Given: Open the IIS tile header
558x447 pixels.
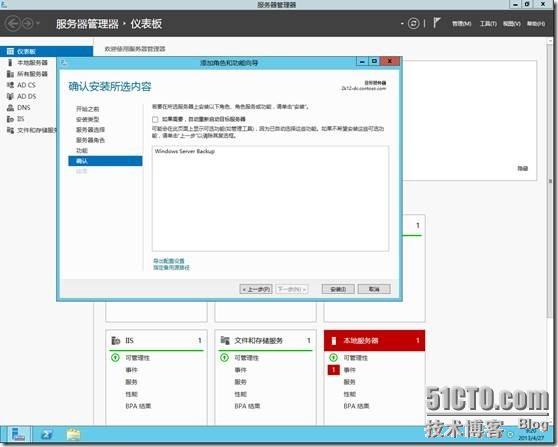Looking at the screenshot, I should (157, 340).
